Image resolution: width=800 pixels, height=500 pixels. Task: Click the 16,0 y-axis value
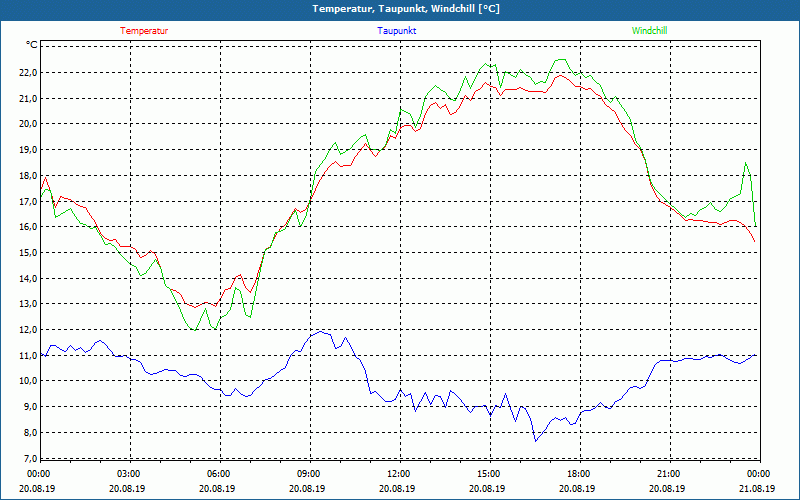[x=29, y=227]
